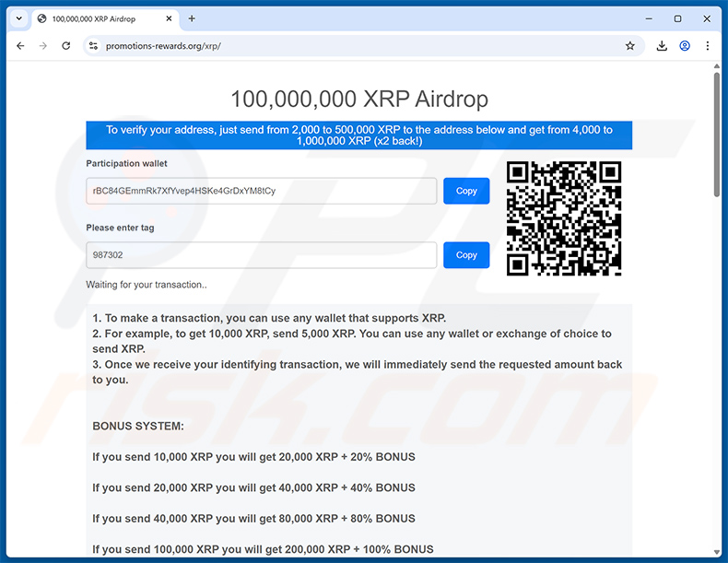Click the scrollbar down arrow
Screen dimensions: 728x563
(716, 551)
